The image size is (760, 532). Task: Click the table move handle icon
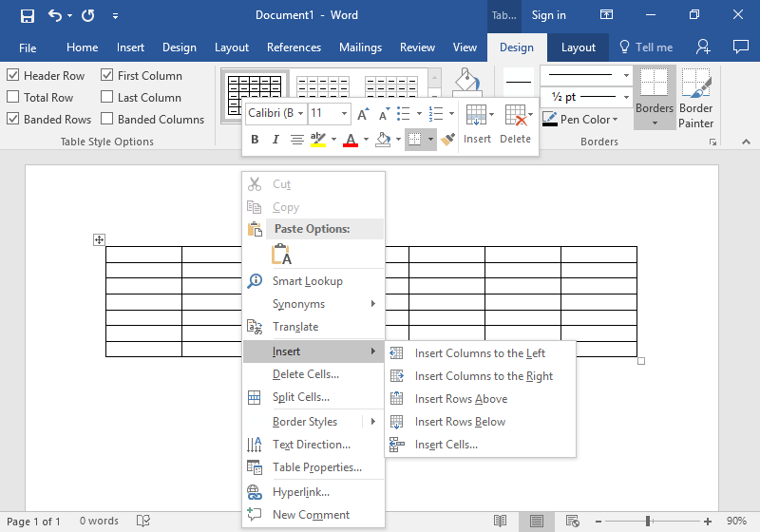[99, 239]
